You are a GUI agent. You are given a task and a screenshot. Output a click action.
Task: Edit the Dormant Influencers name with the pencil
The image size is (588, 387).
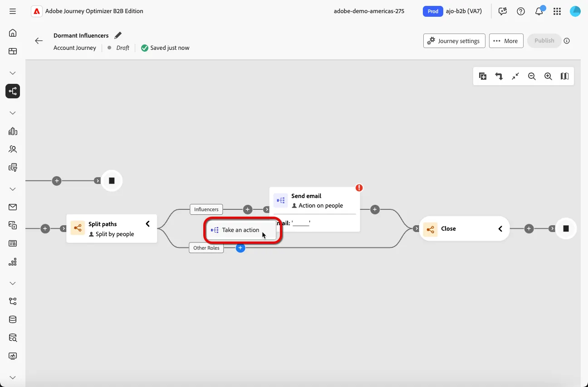[x=118, y=35]
